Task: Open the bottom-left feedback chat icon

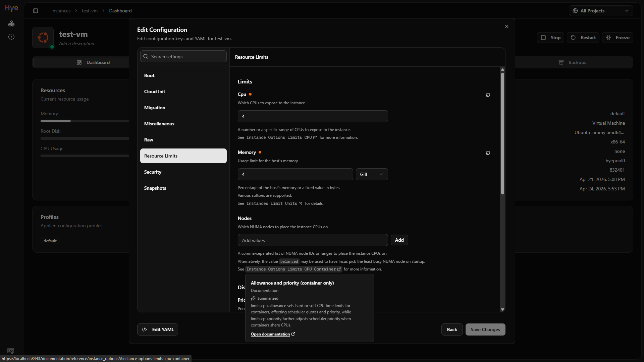Action: pos(11,351)
